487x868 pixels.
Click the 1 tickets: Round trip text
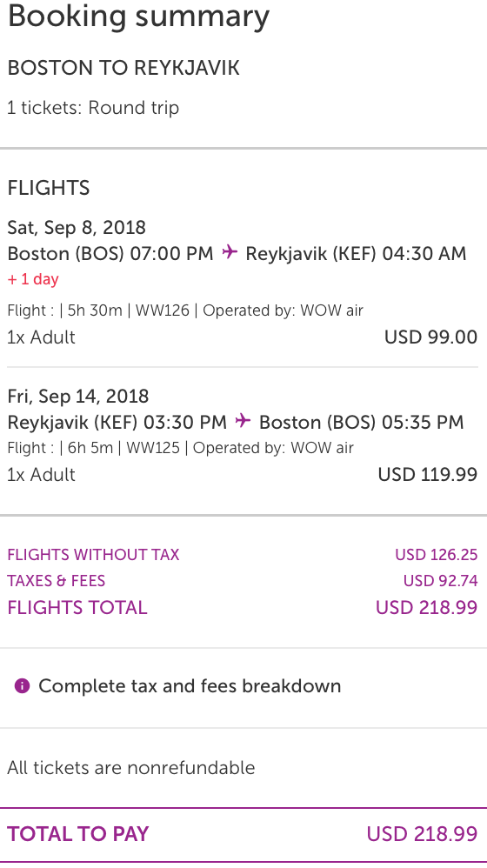(93, 107)
